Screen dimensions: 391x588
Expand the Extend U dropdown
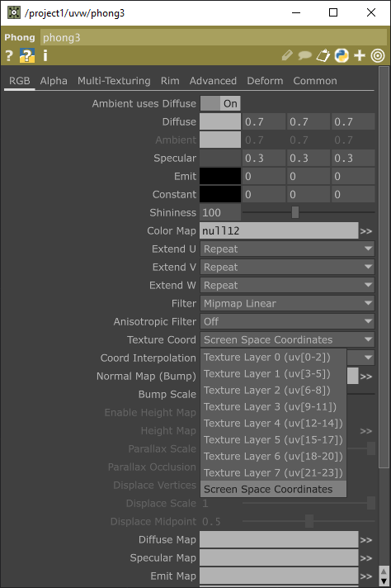(287, 249)
